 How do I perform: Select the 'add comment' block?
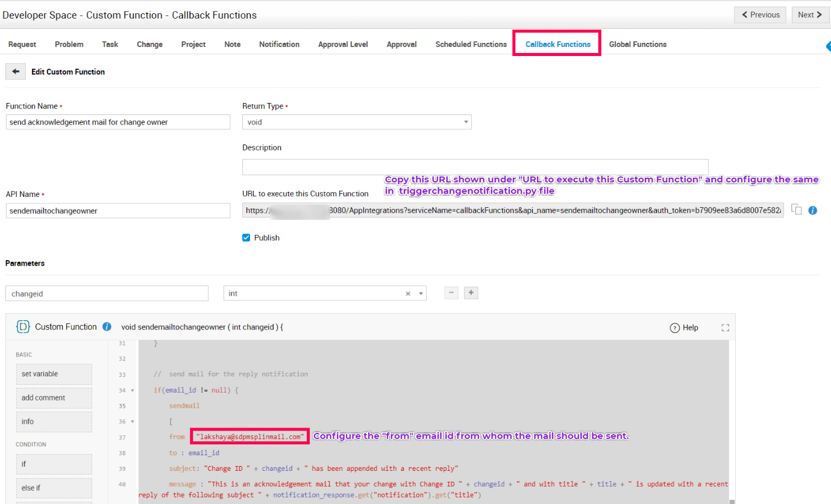[x=54, y=398]
